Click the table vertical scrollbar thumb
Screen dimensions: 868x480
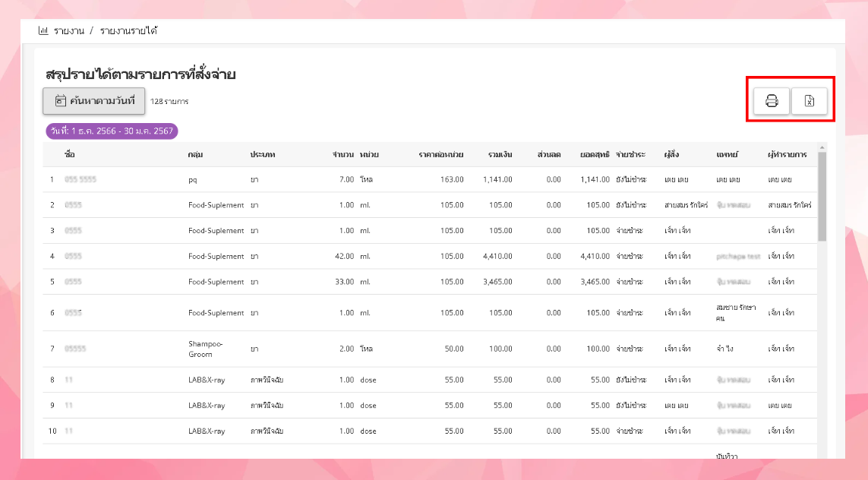coord(822,197)
